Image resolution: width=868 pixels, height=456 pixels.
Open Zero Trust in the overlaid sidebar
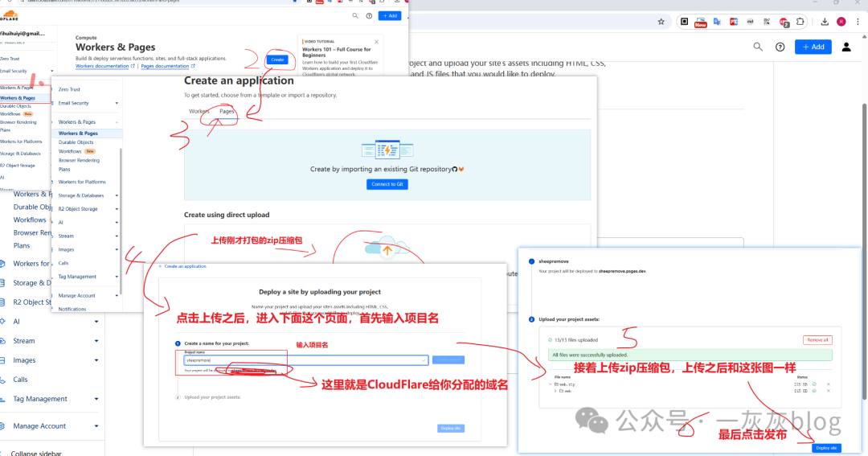(69, 89)
